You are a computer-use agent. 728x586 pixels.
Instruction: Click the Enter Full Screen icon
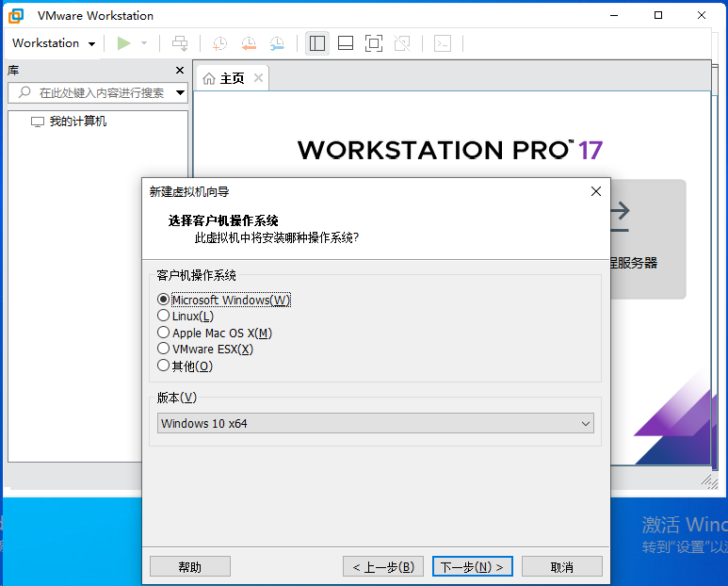click(374, 43)
